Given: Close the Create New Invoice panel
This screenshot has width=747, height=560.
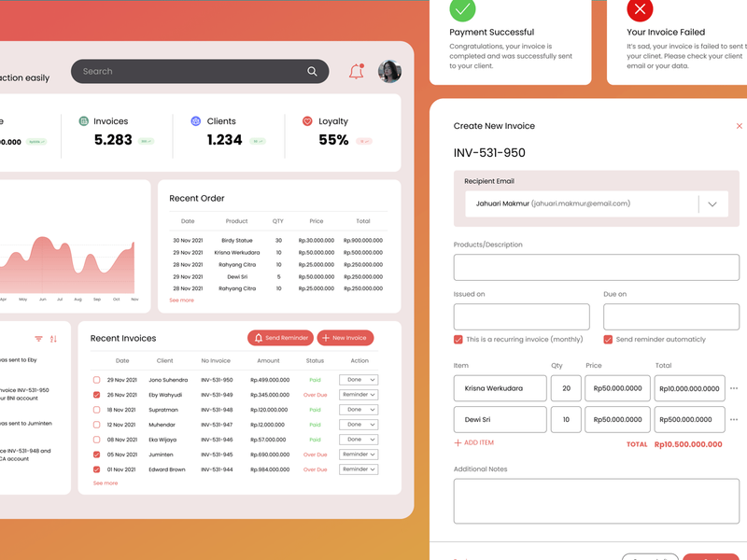Looking at the screenshot, I should coord(740,126).
